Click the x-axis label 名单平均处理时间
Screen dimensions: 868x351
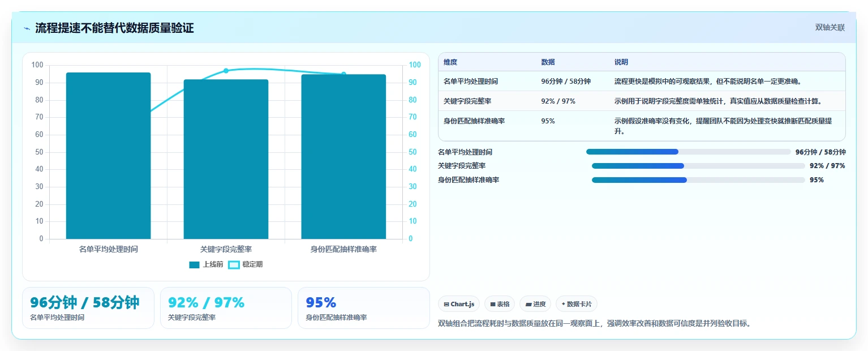(x=108, y=249)
